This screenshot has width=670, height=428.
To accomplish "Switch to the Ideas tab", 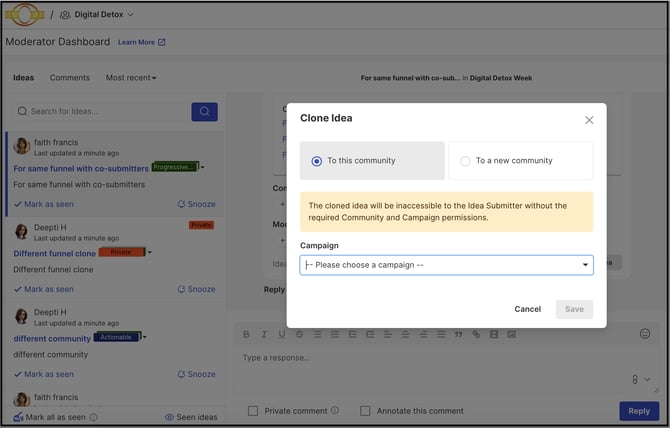I will (24, 78).
